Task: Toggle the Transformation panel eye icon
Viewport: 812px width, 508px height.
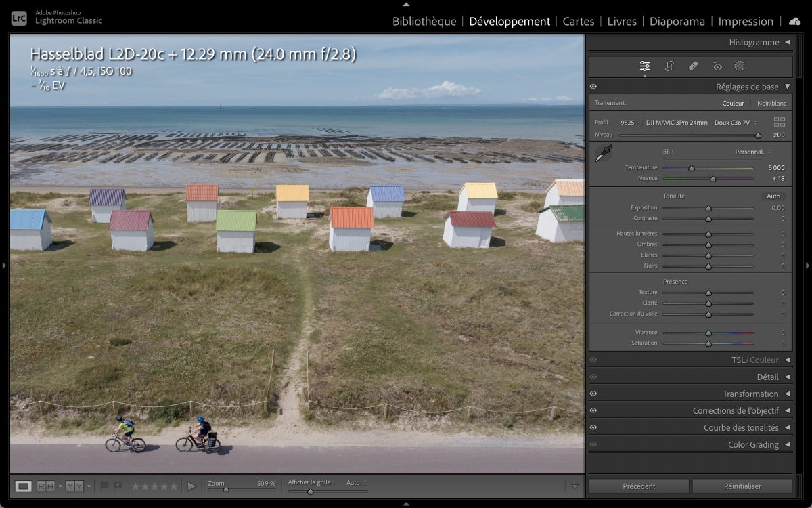Action: click(593, 394)
